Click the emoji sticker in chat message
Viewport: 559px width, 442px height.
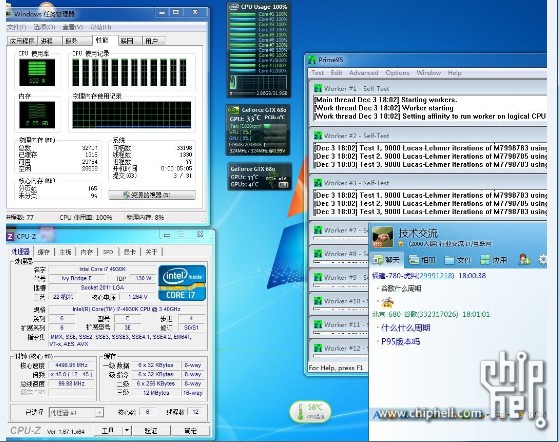coord(388,302)
